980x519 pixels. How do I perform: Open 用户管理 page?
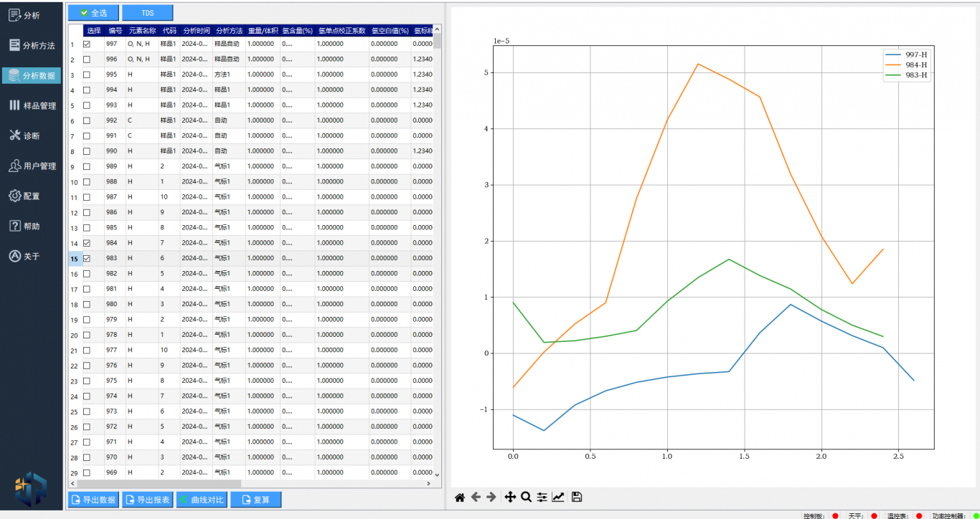tap(31, 166)
